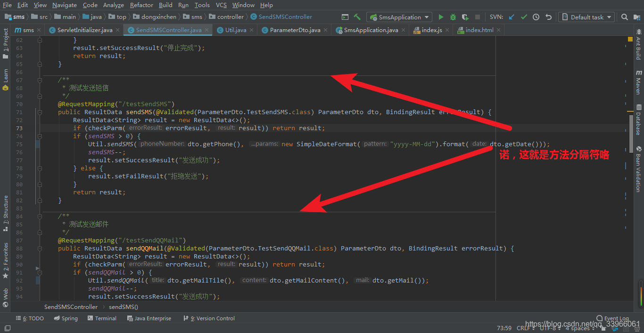This screenshot has width=644, height=333.
Task: Open the Navigate menu
Action: (65, 5)
